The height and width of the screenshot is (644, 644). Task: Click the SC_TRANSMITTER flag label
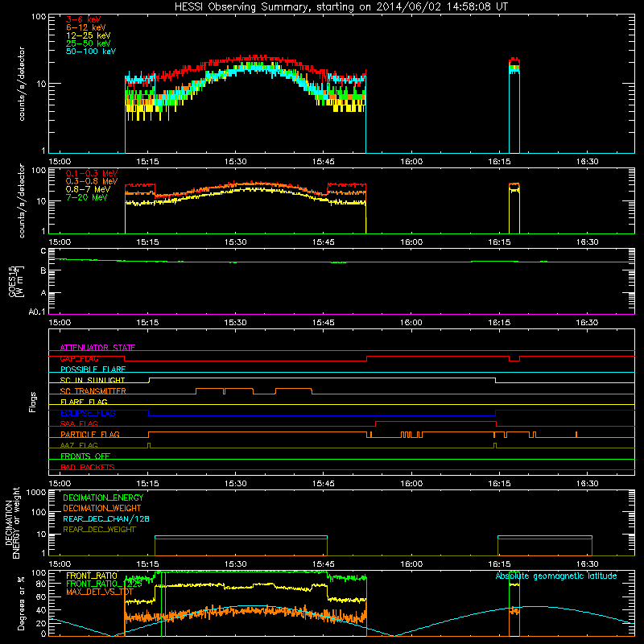coord(93,391)
